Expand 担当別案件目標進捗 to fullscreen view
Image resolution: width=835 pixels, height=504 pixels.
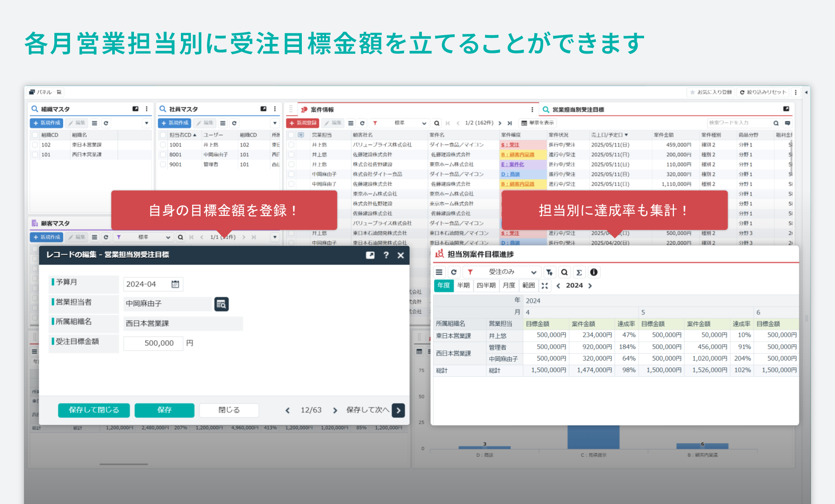[x=545, y=285]
